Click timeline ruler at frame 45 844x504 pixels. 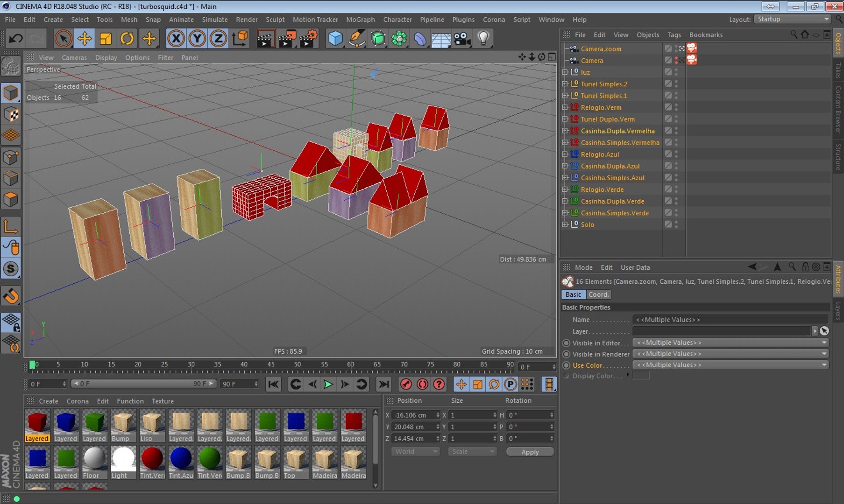pyautogui.click(x=271, y=364)
